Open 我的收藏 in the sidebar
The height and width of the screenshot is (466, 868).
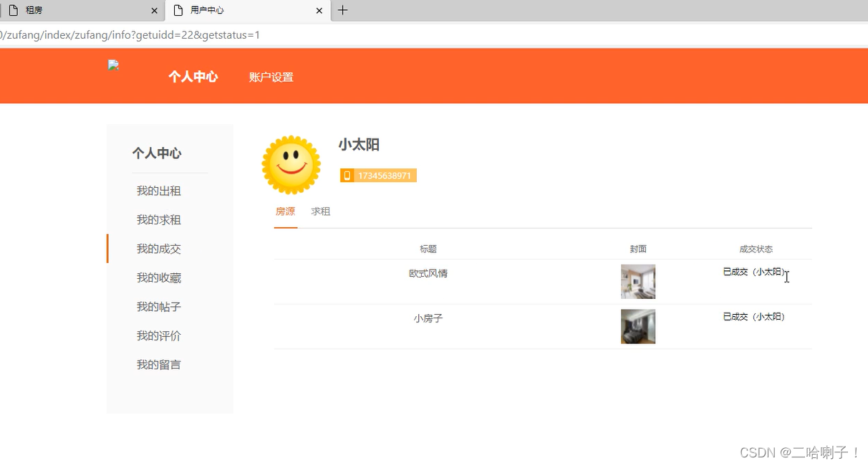(x=158, y=277)
